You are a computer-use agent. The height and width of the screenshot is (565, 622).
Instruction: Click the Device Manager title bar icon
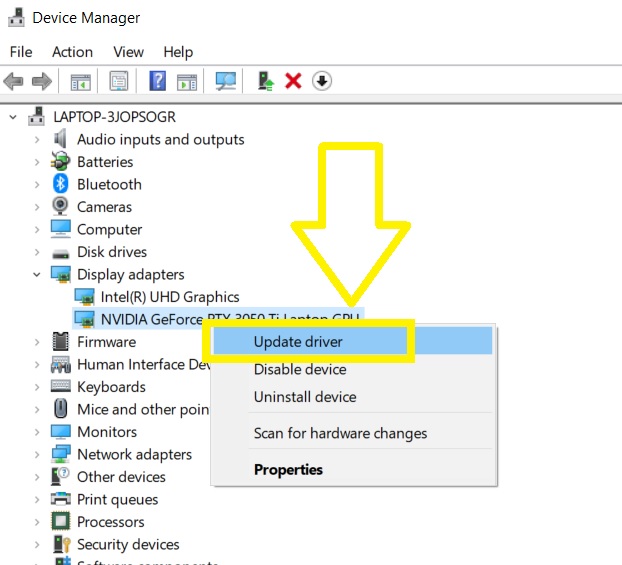tap(16, 17)
